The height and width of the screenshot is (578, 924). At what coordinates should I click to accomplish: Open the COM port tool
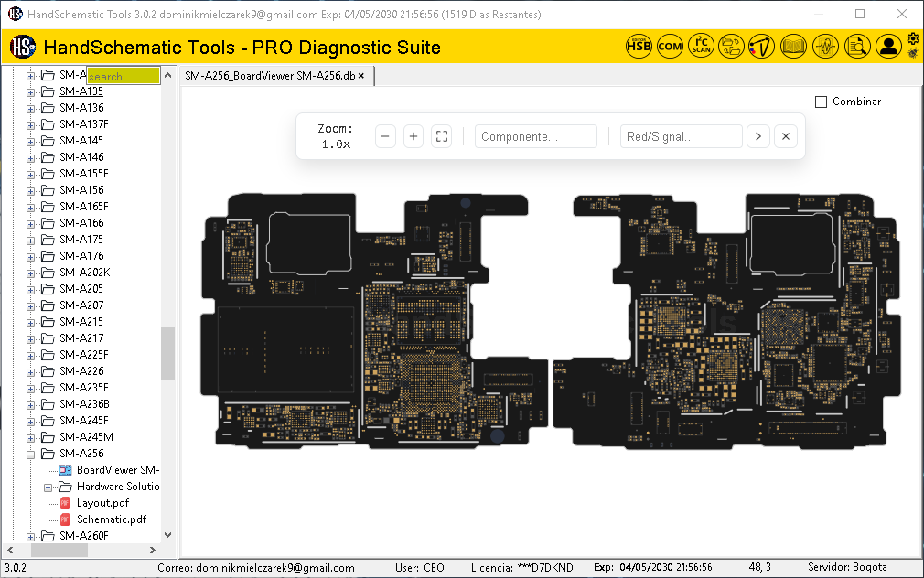click(670, 46)
